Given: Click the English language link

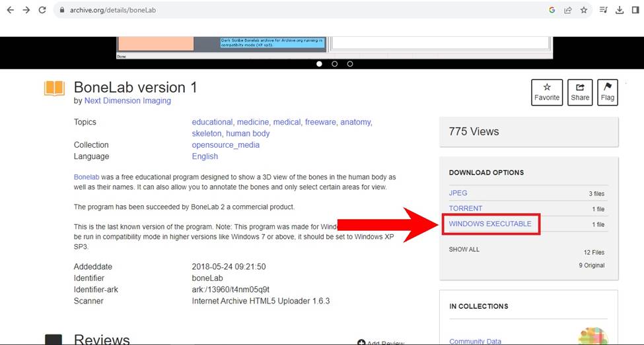Looking at the screenshot, I should [205, 156].
